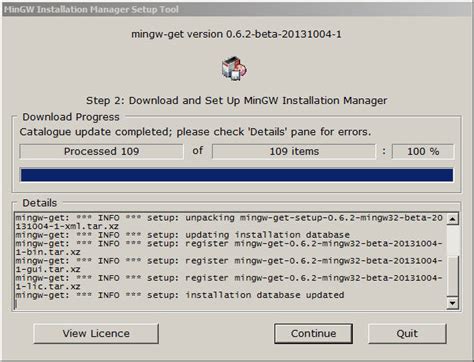Click the MinGW Installation Manager Setup Tool title bar

[x=237, y=9]
